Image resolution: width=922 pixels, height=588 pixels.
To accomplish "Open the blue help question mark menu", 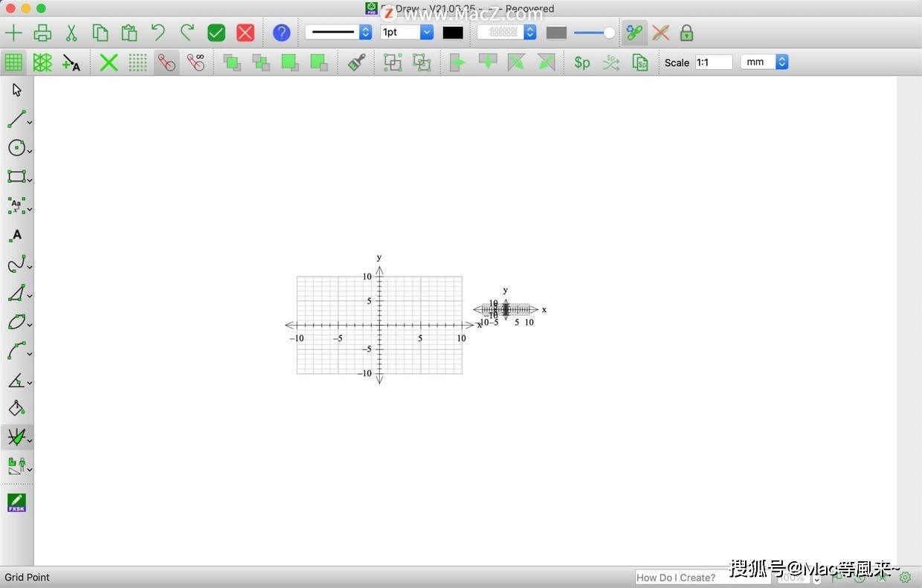I will (282, 32).
